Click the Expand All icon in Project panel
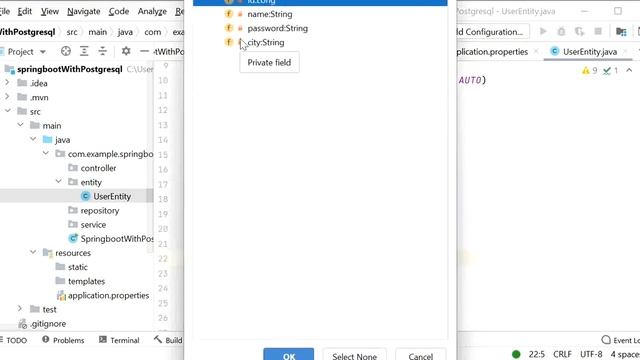640x360 pixels. pyautogui.click(x=84, y=51)
